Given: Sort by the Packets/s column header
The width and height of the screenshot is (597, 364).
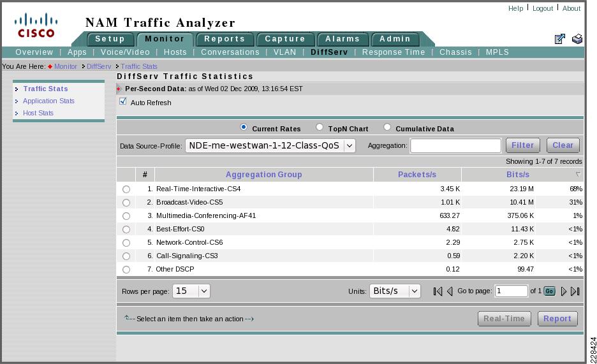Looking at the screenshot, I should point(417,175).
